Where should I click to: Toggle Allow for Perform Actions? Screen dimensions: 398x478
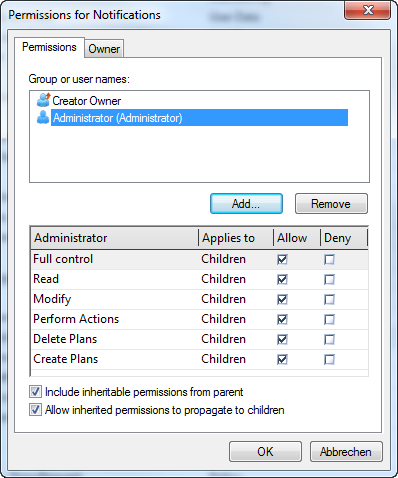click(x=282, y=319)
